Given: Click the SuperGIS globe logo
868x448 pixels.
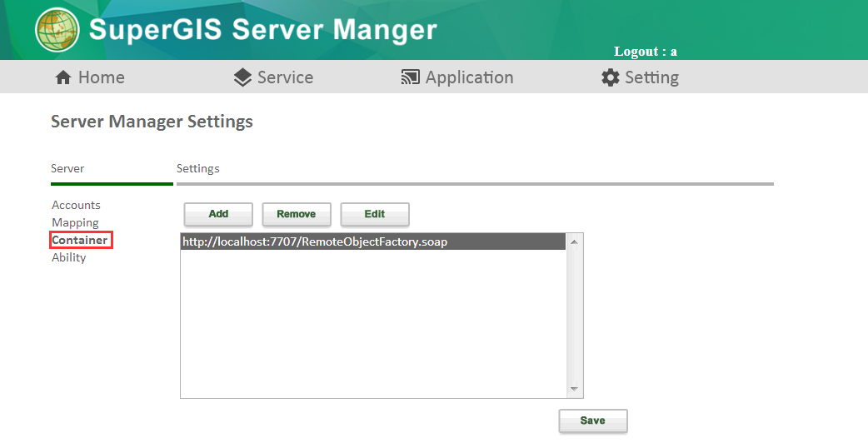Looking at the screenshot, I should pyautogui.click(x=57, y=29).
